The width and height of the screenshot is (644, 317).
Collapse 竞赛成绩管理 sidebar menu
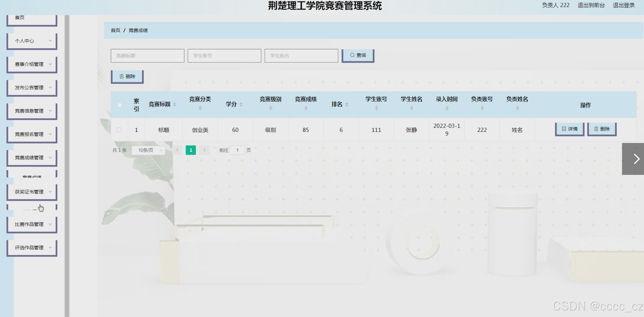[32, 158]
